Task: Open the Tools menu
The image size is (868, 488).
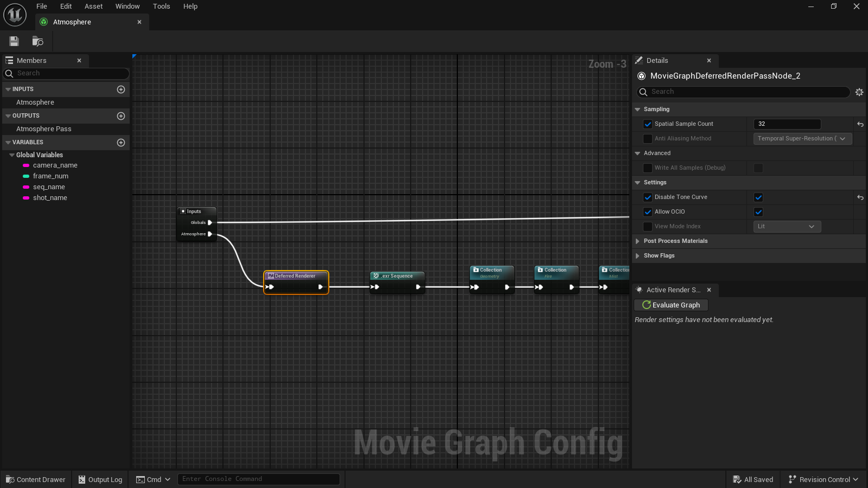Action: (162, 7)
